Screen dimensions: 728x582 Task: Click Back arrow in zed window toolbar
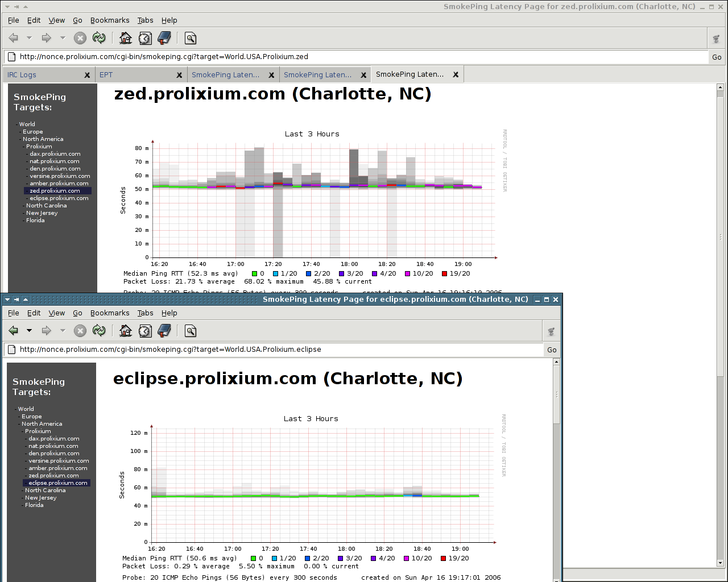click(14, 38)
